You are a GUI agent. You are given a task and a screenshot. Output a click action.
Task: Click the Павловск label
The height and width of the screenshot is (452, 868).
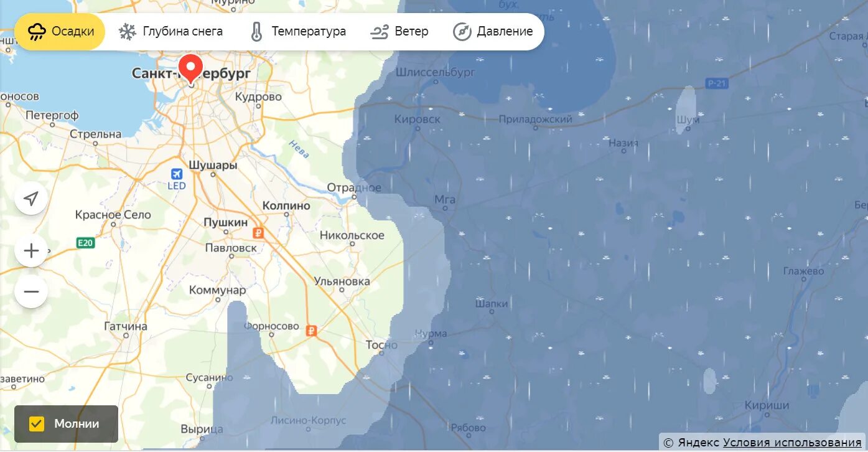231,248
